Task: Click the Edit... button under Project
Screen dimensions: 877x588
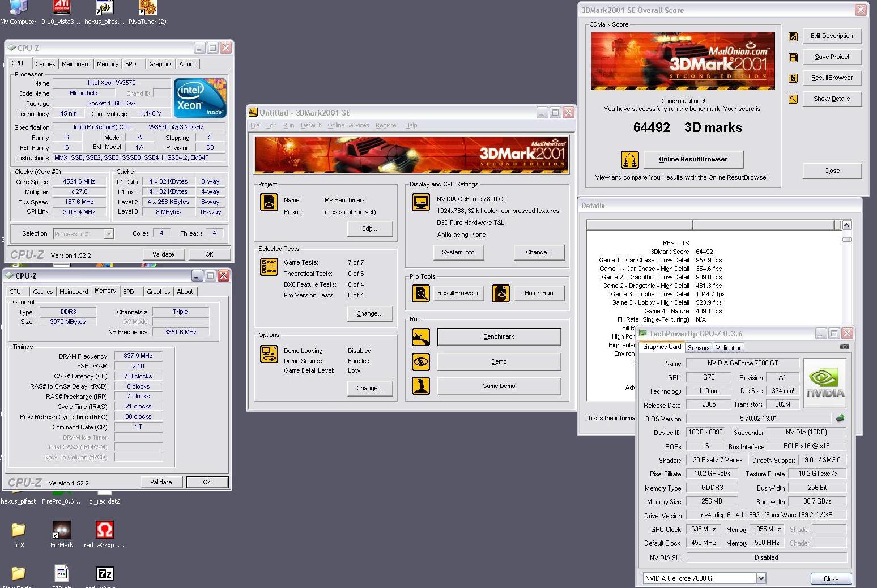Action: (369, 229)
